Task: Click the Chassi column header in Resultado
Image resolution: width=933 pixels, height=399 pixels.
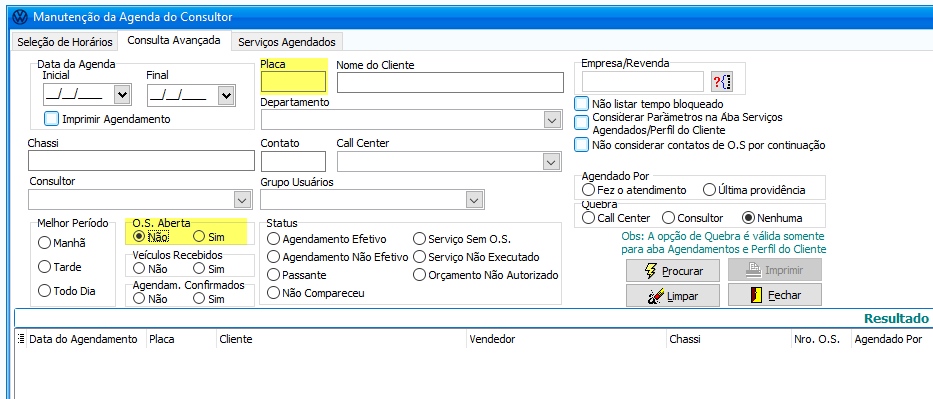Action: click(729, 340)
